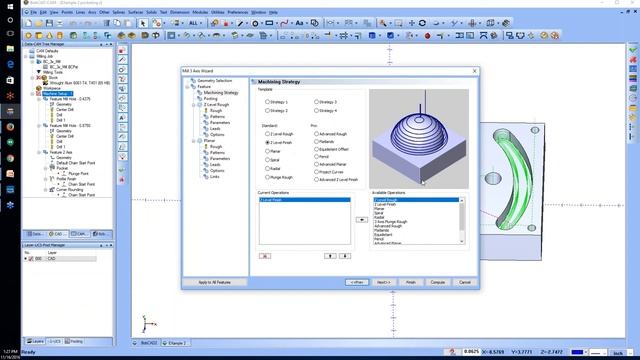Click the red point icon atop vertical toolbar

coord(122,50)
